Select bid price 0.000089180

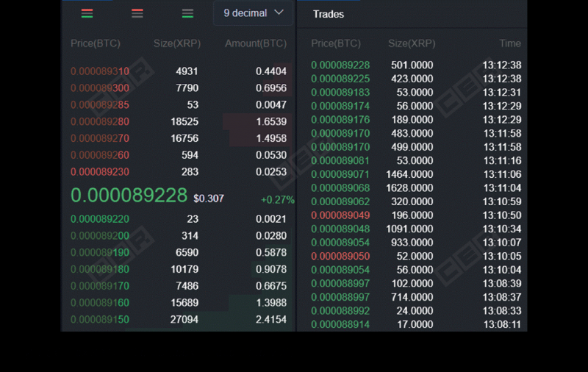coord(100,269)
